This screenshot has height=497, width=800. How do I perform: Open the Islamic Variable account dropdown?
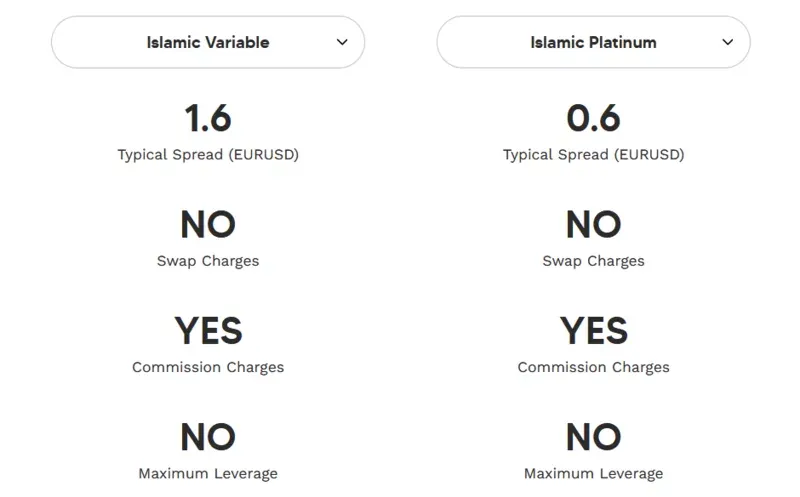pyautogui.click(x=208, y=42)
